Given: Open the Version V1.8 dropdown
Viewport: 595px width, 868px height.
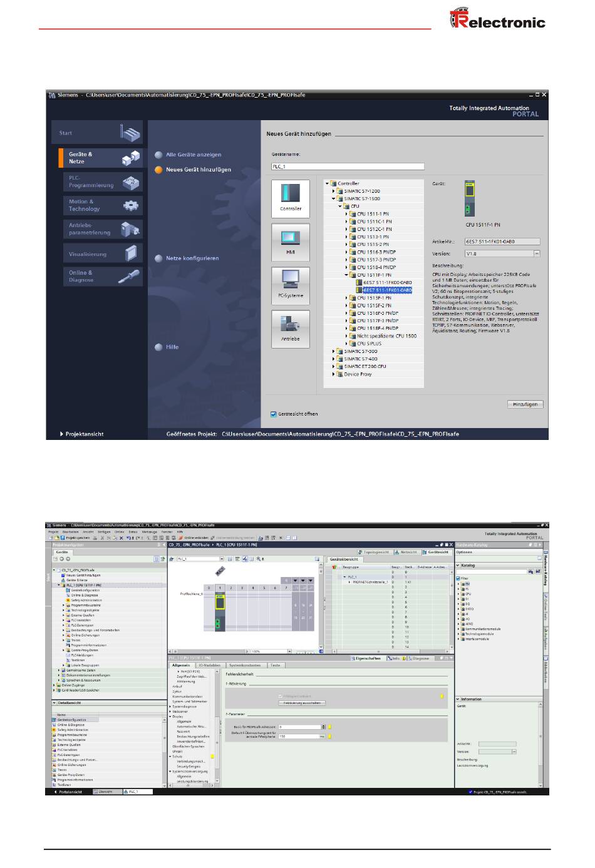Looking at the screenshot, I should [x=537, y=253].
